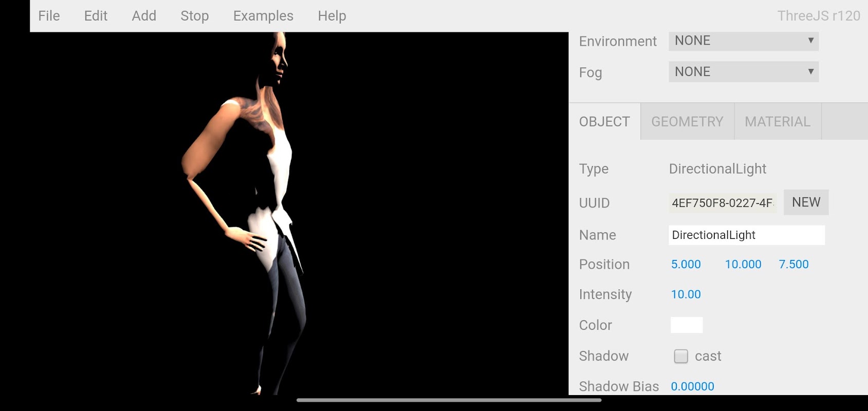This screenshot has width=868, height=411.
Task: Select the Position X value 5.000
Action: [x=686, y=264]
